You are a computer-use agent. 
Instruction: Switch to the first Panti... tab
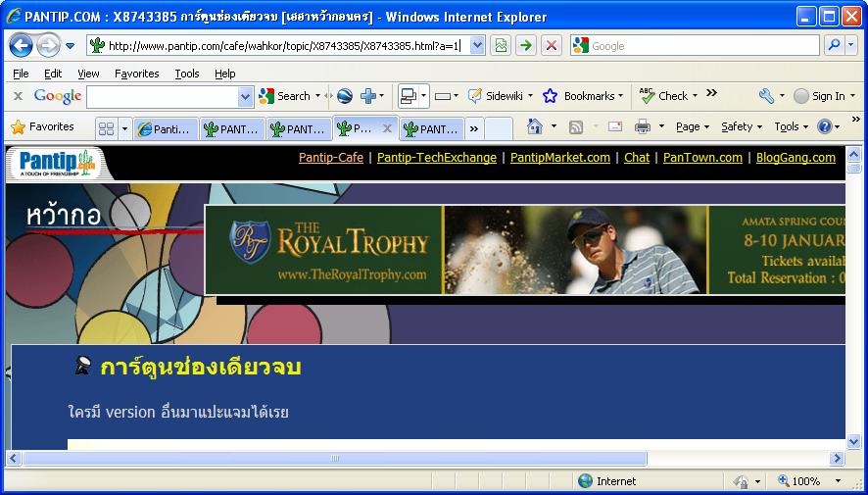pyautogui.click(x=166, y=129)
